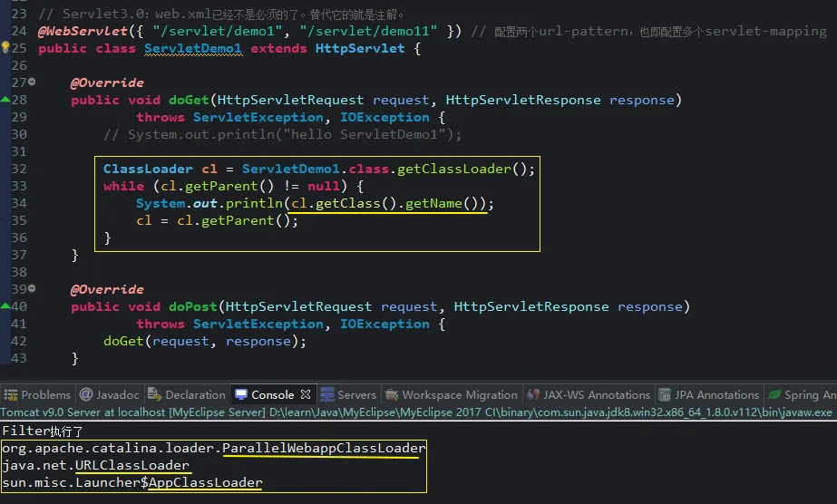837x504 pixels.
Task: Click IOException on line 29
Action: point(384,117)
